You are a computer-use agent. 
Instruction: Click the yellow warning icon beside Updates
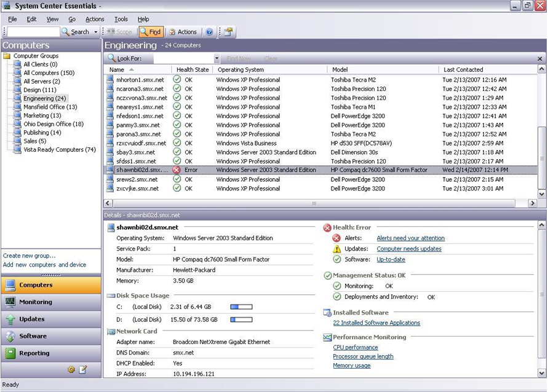(336, 249)
